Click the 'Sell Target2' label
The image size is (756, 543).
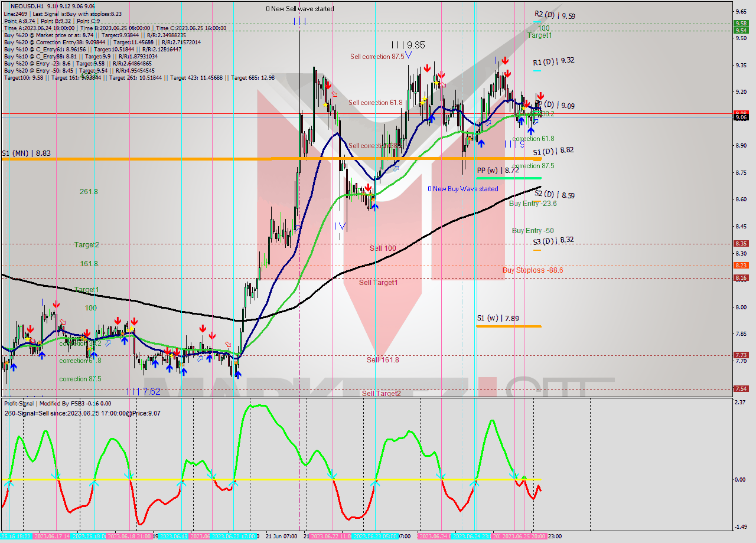pos(382,393)
